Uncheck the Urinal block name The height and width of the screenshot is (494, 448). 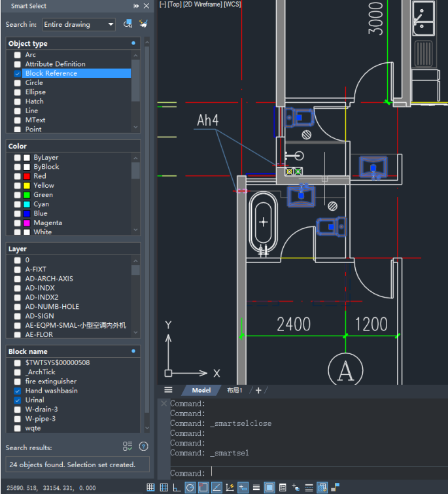pyautogui.click(x=18, y=400)
